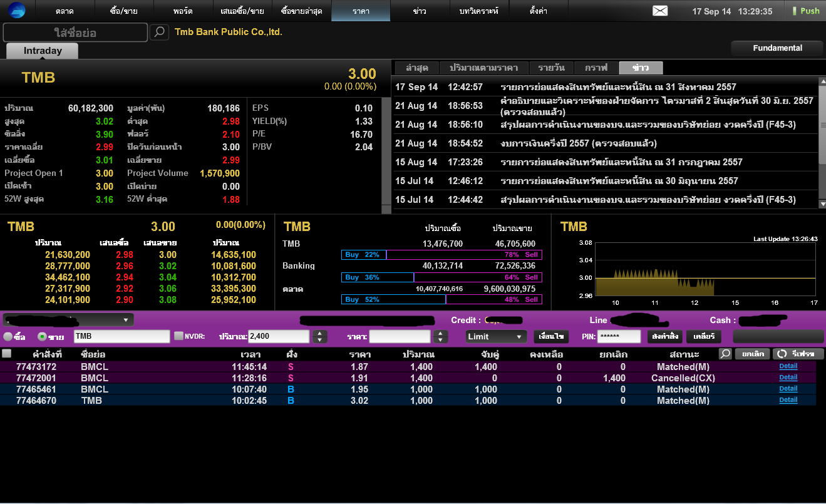This screenshot has width=826, height=504.
Task: Open the ข่าว top menu item
Action: [x=420, y=11]
